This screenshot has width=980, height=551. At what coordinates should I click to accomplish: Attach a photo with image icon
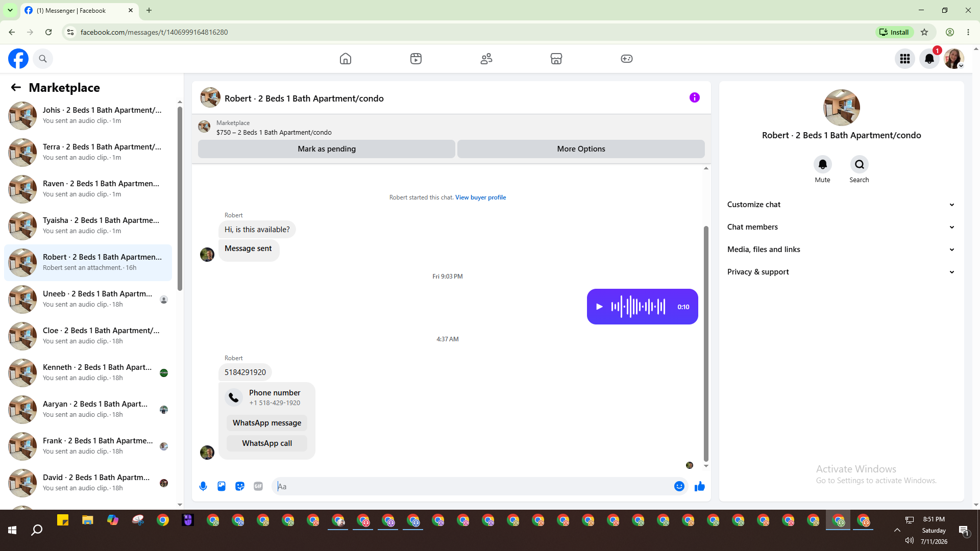pyautogui.click(x=222, y=486)
